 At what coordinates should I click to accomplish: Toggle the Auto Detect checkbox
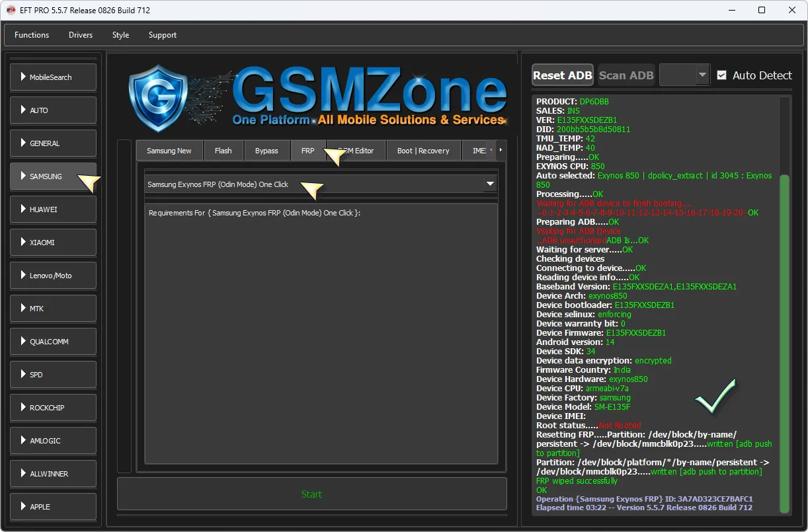(x=721, y=75)
